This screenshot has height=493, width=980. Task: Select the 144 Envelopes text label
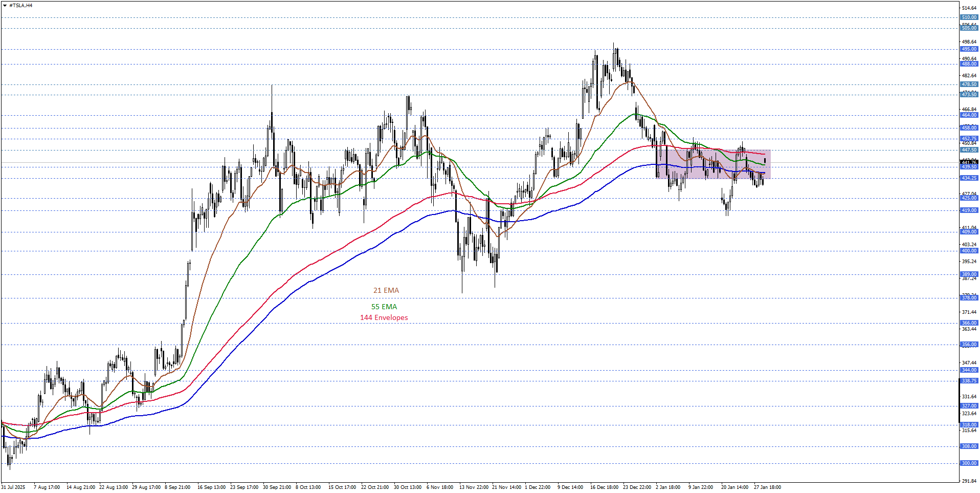click(384, 317)
